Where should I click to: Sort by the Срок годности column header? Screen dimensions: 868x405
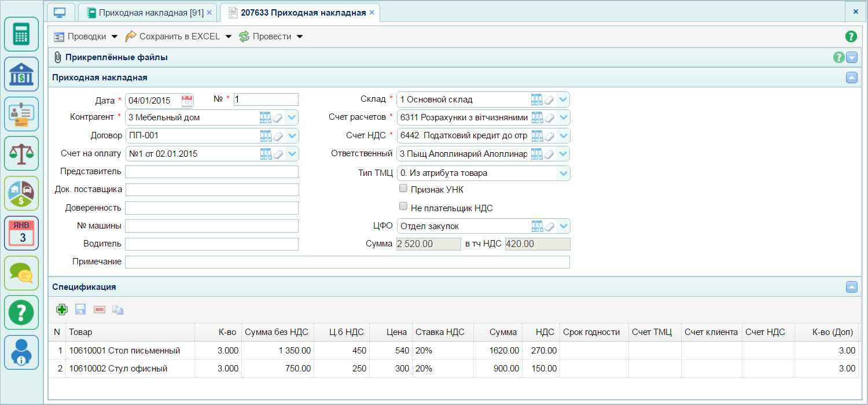coord(594,332)
